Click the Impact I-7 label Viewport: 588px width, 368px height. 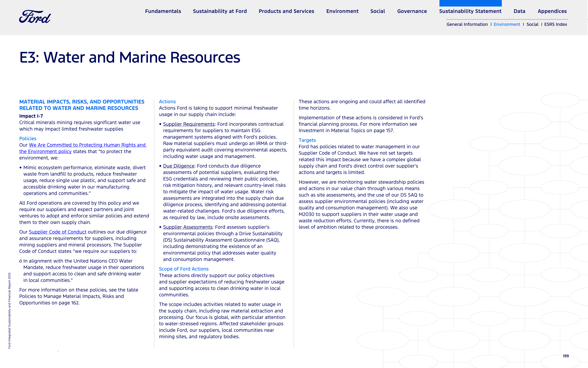point(31,116)
